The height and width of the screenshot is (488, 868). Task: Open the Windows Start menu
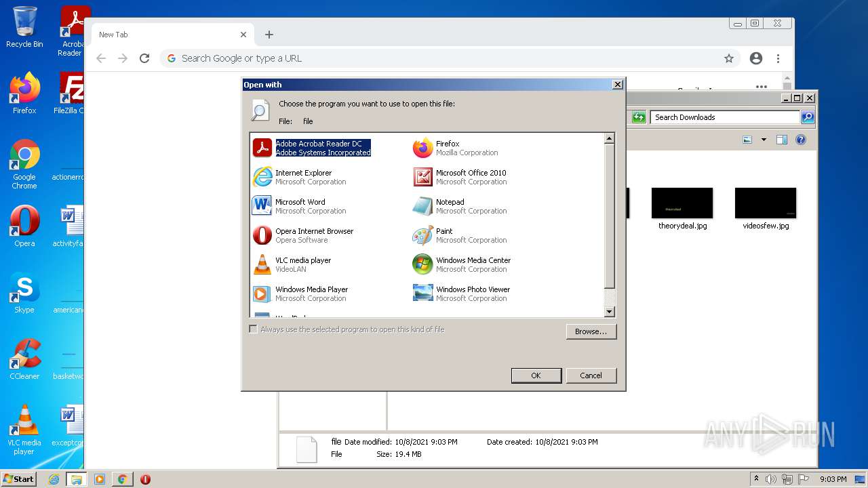(18, 479)
